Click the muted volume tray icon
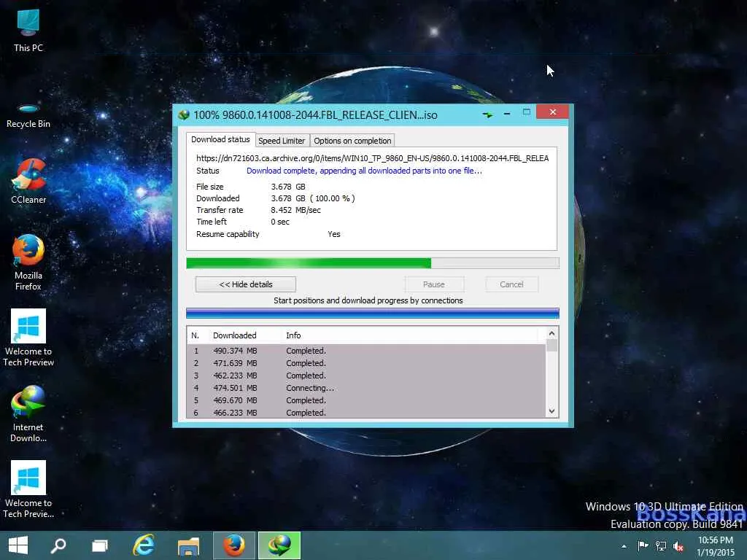747x560 pixels. 678,546
